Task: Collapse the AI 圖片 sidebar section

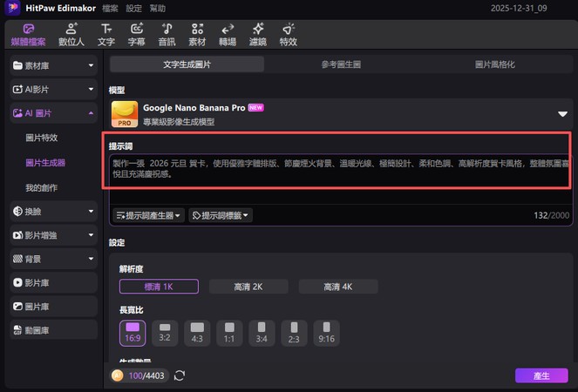Action: click(x=54, y=113)
